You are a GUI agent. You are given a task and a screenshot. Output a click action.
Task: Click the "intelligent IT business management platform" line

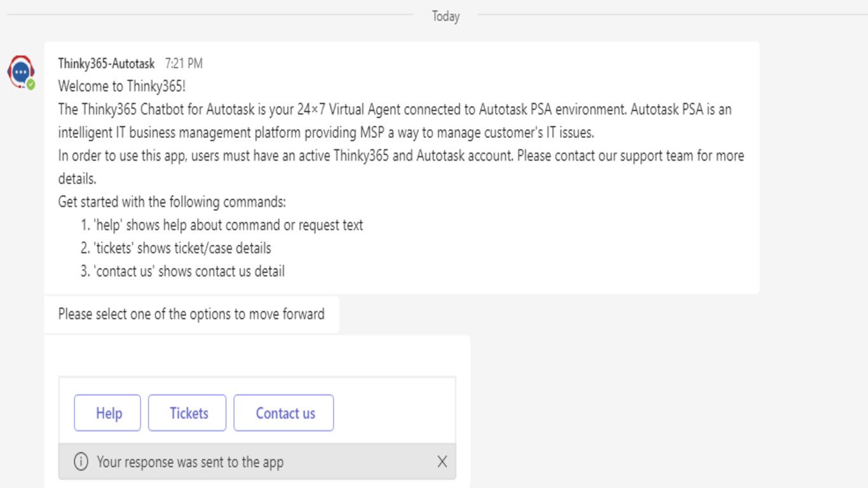[326, 133]
